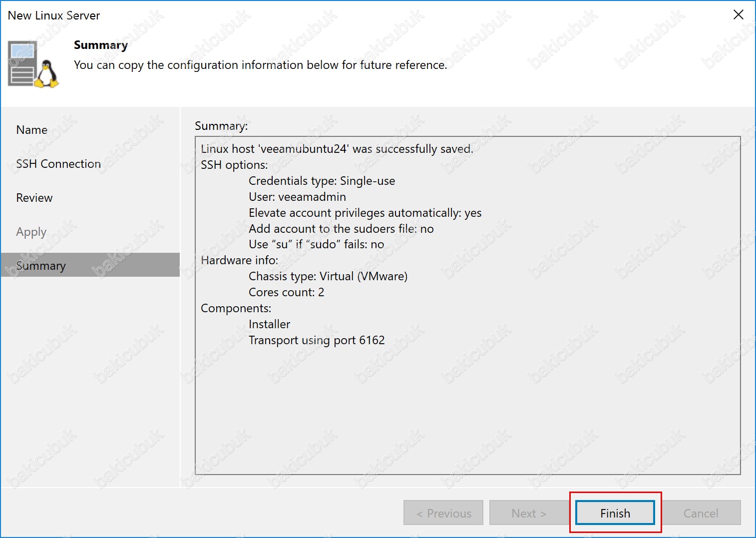Click the 'Cores count: 2' line
This screenshot has height=538, width=756.
(287, 292)
